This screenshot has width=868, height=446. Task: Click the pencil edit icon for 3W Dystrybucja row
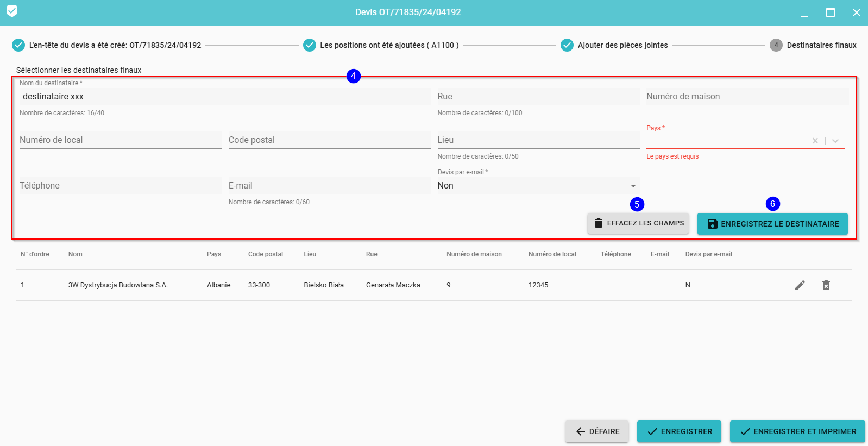tap(800, 285)
